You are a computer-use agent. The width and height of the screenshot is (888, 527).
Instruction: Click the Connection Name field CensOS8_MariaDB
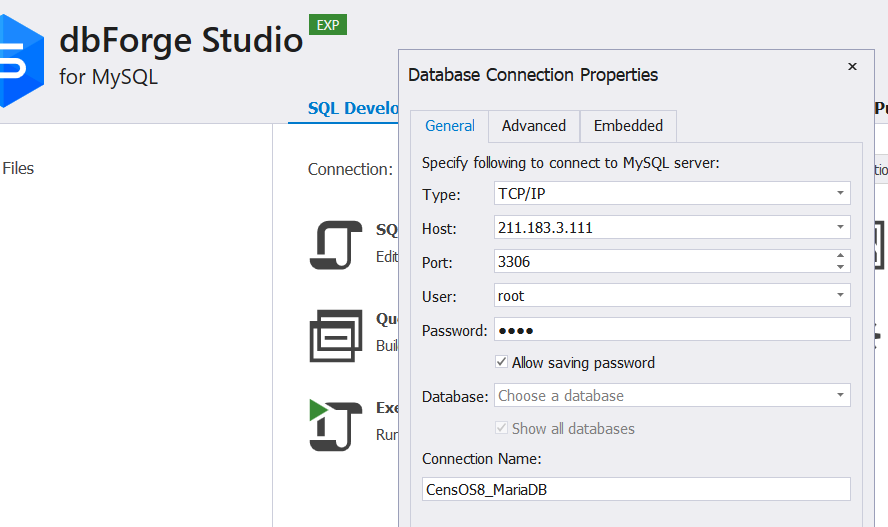(x=636, y=489)
